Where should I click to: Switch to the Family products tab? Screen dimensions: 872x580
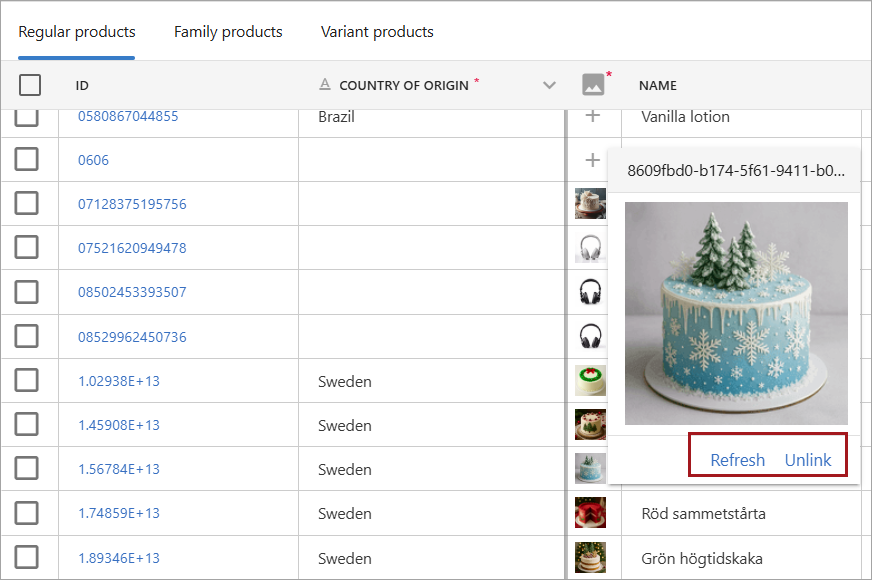[228, 32]
